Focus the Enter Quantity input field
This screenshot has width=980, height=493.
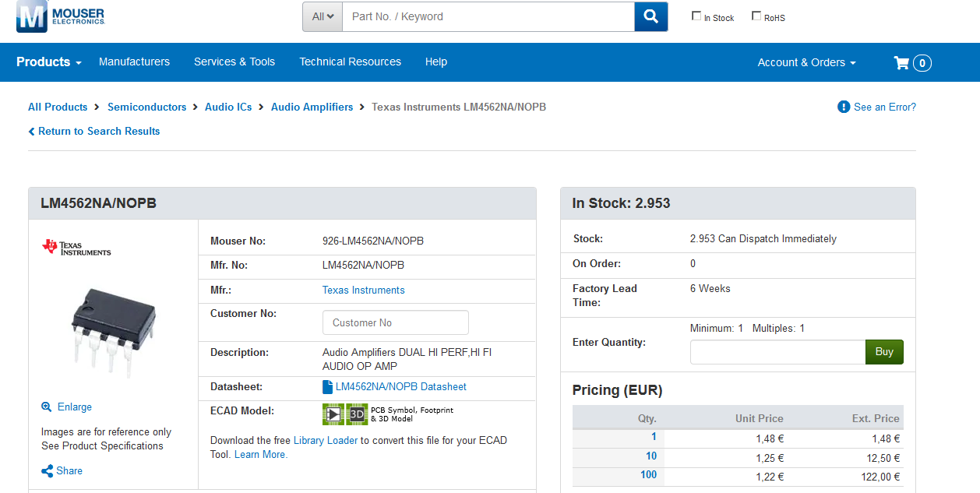tap(777, 352)
